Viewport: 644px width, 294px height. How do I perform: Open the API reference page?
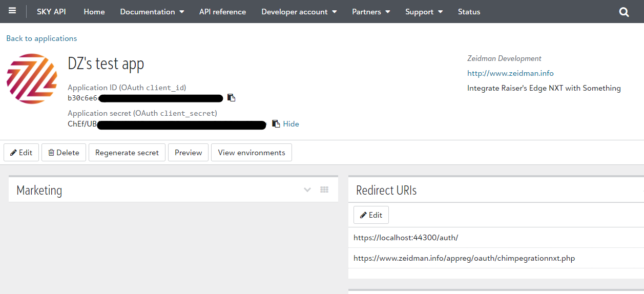pos(223,12)
